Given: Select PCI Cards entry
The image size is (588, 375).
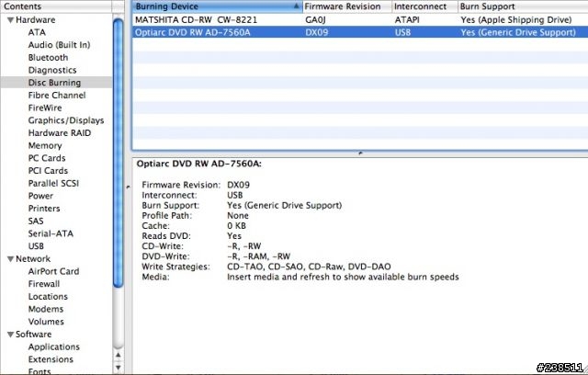Looking at the screenshot, I should 48,171.
